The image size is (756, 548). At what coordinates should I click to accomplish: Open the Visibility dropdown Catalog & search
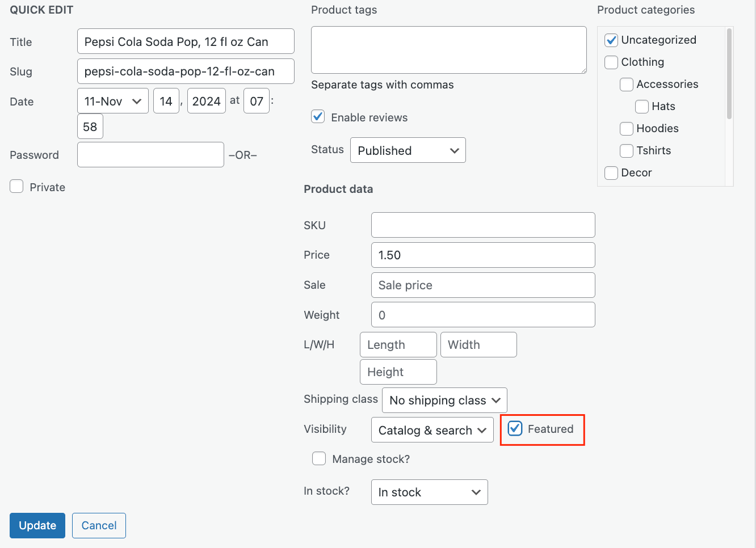[432, 430]
